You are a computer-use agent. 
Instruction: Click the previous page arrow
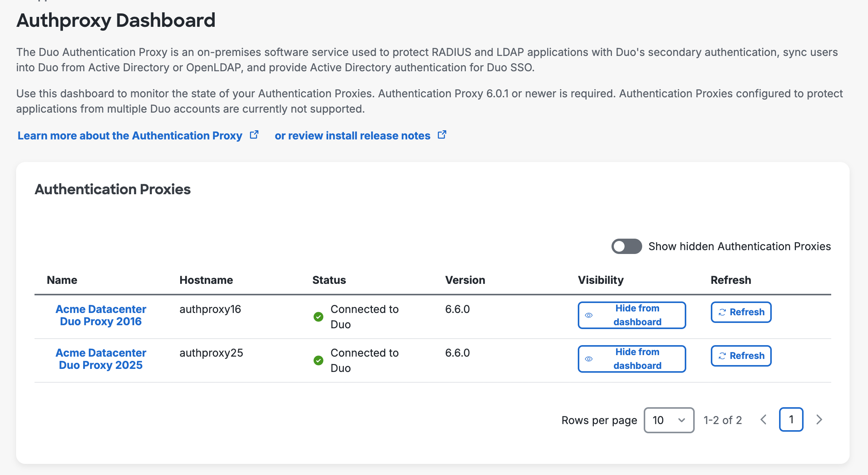pos(763,419)
